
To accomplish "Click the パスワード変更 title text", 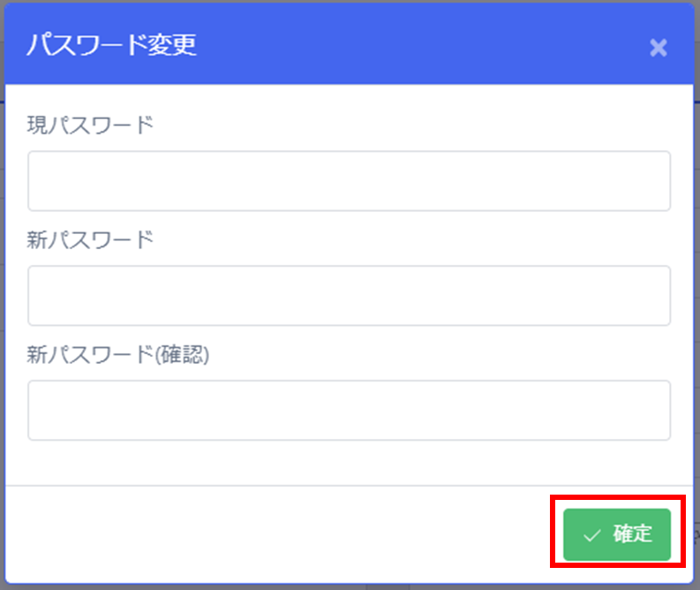I will [111, 45].
